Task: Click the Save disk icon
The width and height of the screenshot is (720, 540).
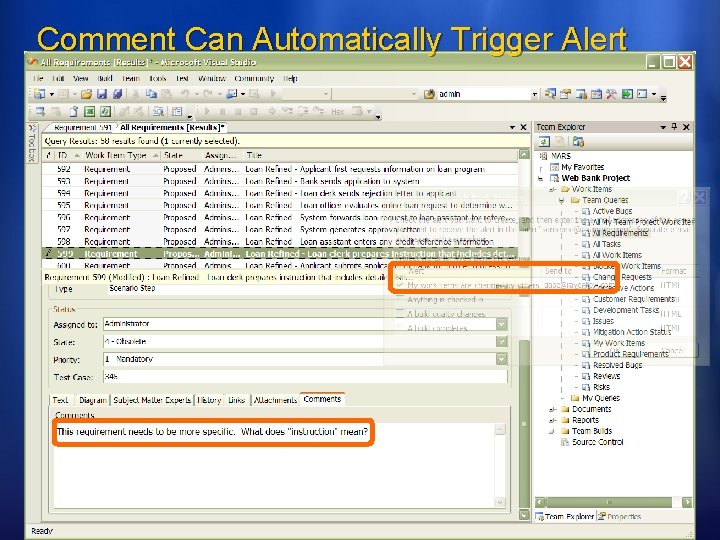Action: pyautogui.click(x=102, y=94)
